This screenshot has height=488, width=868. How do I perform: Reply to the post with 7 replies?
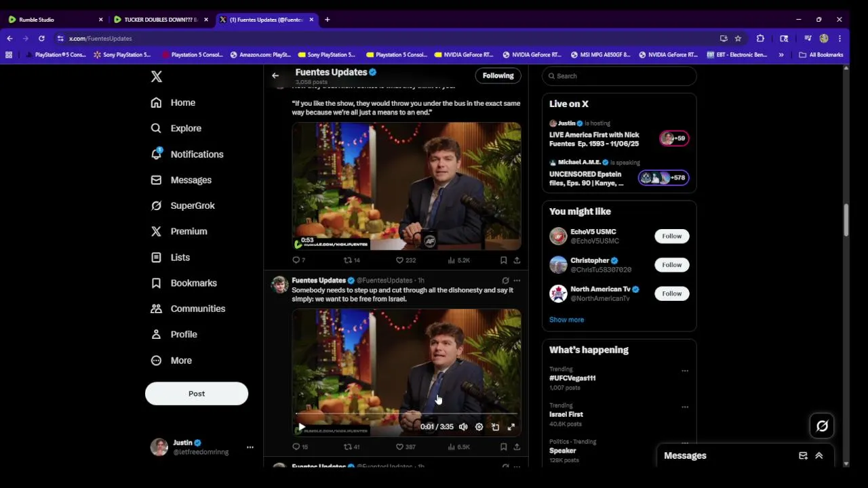pyautogui.click(x=298, y=260)
